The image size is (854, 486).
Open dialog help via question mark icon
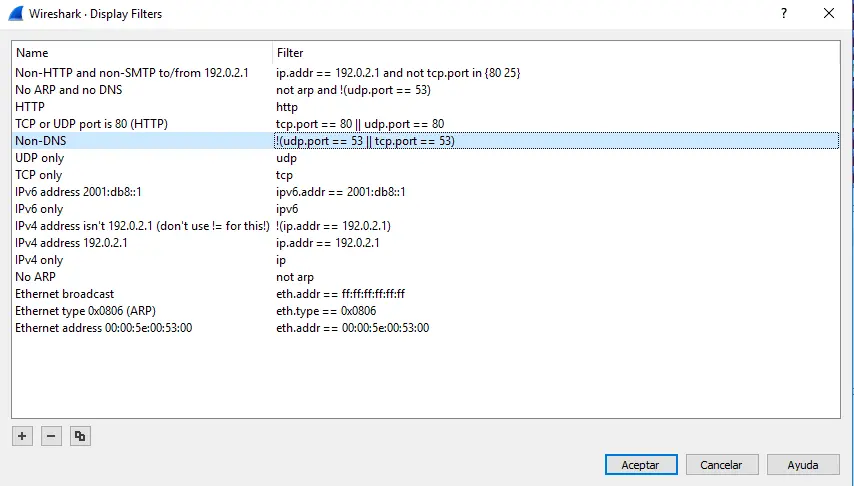784,13
